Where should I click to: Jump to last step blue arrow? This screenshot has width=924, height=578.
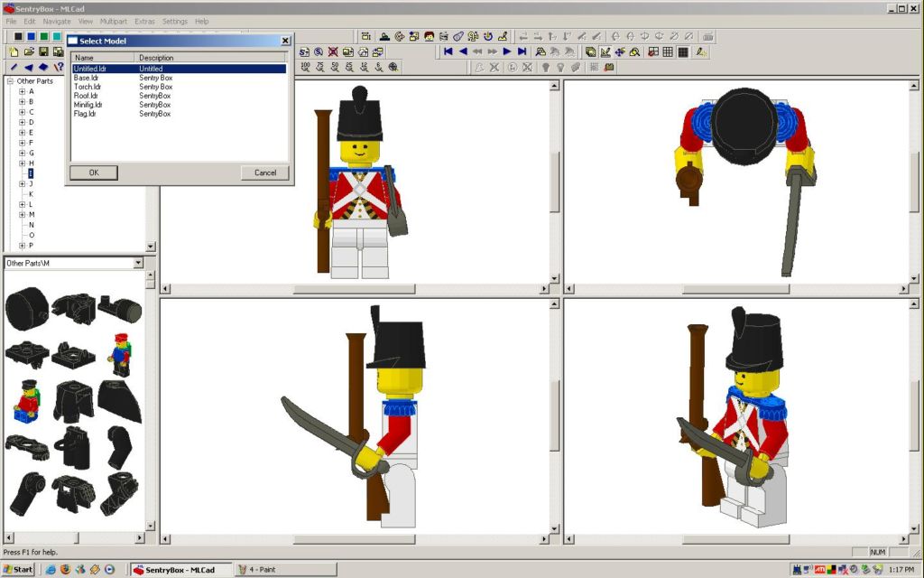[522, 51]
